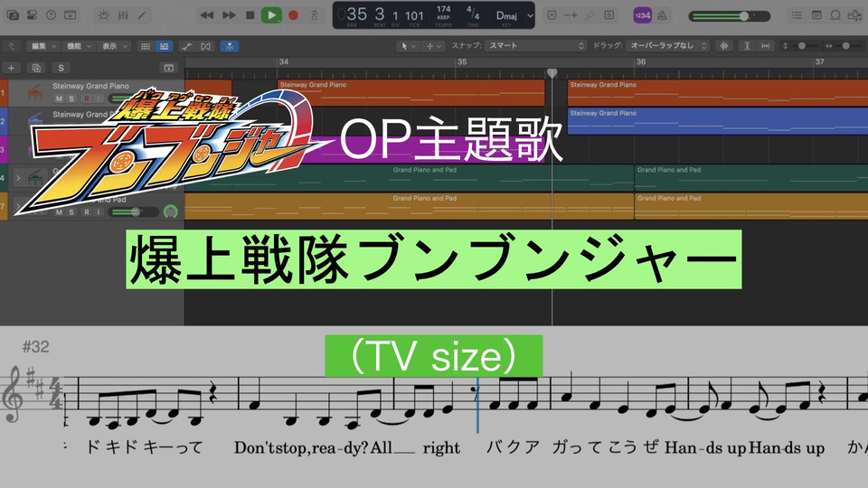868x488 pixels.
Task: Expand track 7 disclosure chevron
Action: pos(18,206)
